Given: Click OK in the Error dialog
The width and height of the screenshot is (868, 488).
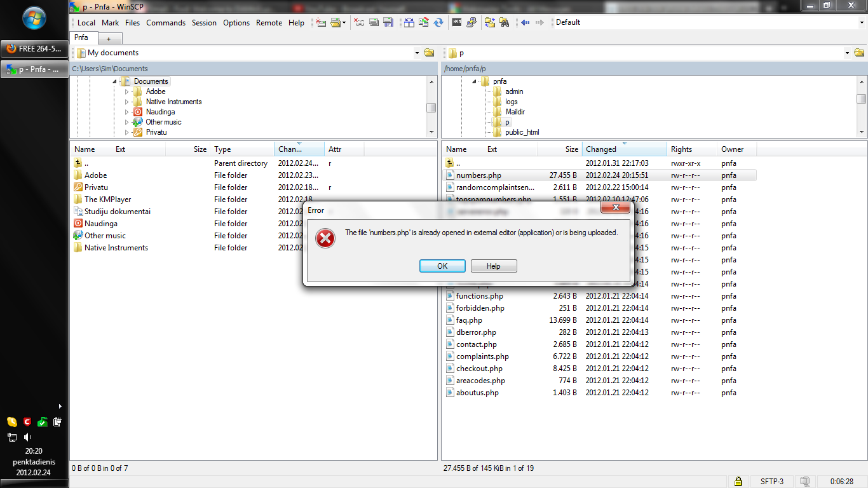Looking at the screenshot, I should tap(442, 266).
